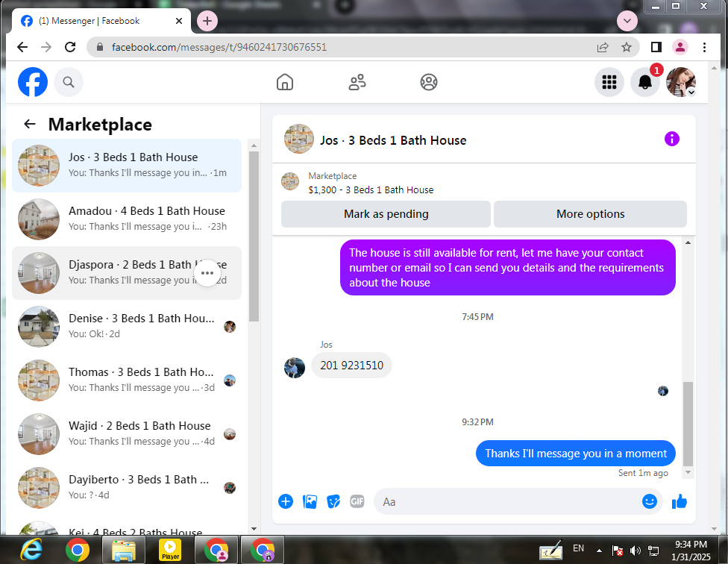
Task: Open more actions plus icon in composer
Action: pos(286,501)
